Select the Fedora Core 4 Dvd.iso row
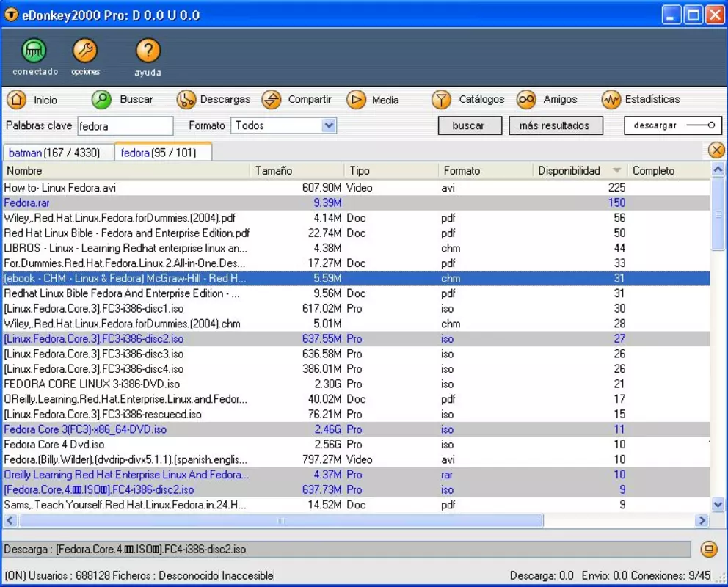Viewport: 728px width, 587px height. pos(357,444)
